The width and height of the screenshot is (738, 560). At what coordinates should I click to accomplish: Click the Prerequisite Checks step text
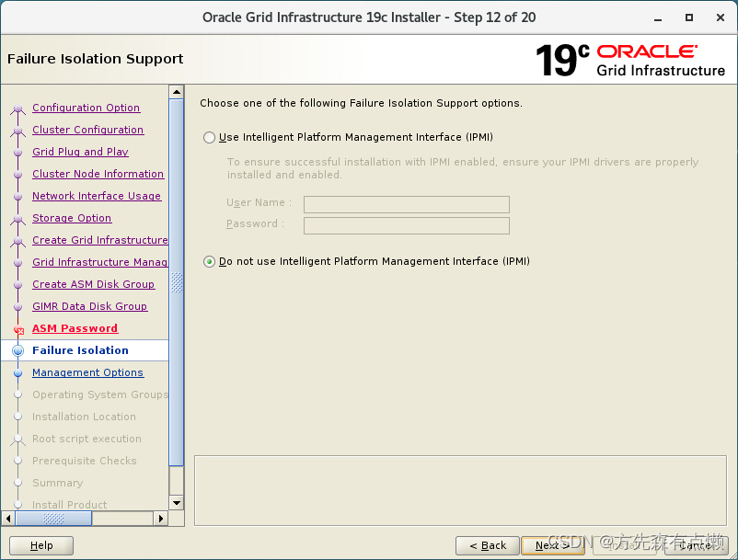pyautogui.click(x=85, y=462)
